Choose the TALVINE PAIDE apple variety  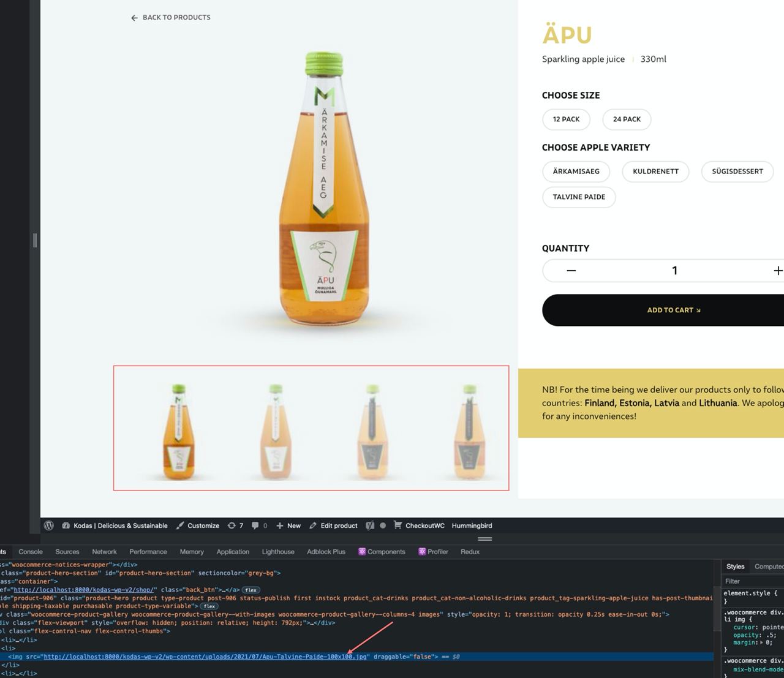pyautogui.click(x=579, y=197)
